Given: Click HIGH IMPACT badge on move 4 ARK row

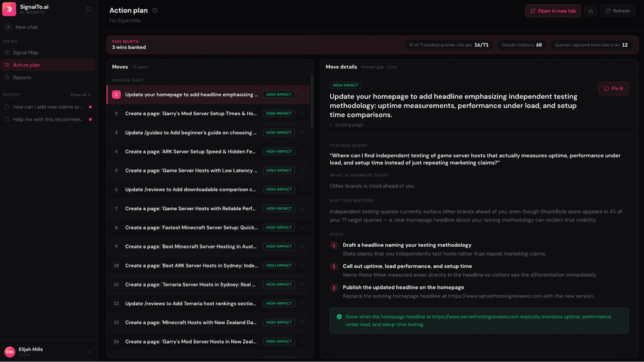Looking at the screenshot, I should point(279,151).
